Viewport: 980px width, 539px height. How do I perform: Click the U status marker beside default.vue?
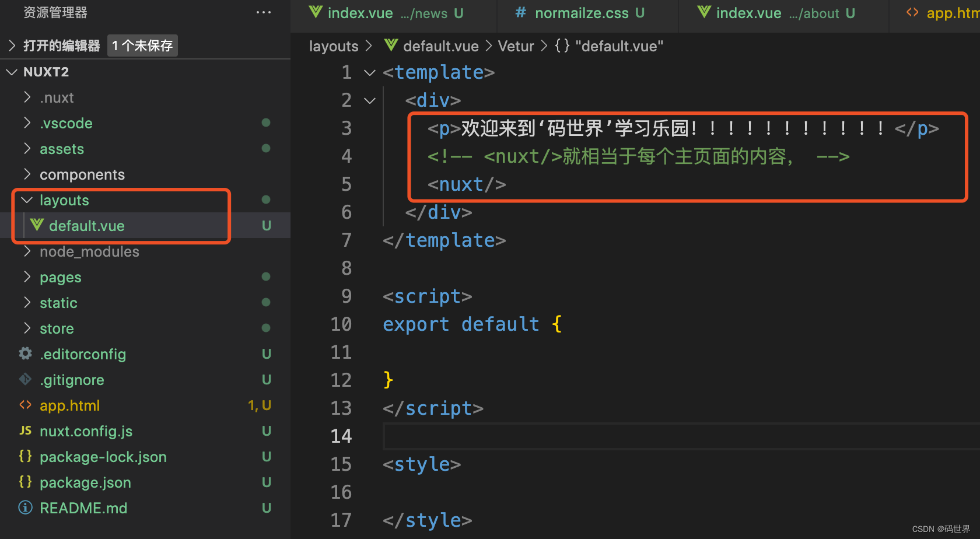267,226
